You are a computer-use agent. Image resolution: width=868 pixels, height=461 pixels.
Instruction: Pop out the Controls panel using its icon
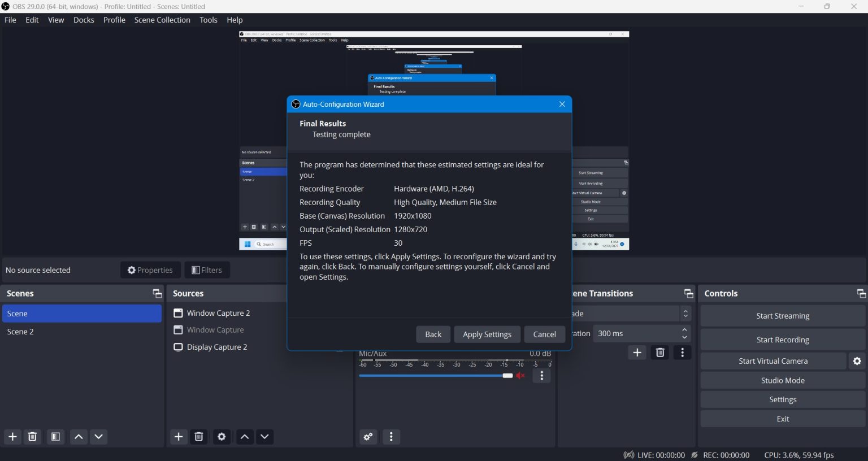tap(861, 293)
